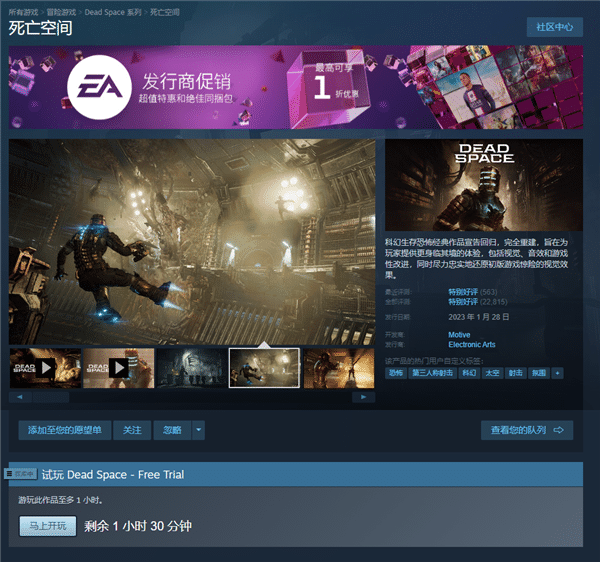
Task: Select the 射击 tag
Action: (515, 373)
